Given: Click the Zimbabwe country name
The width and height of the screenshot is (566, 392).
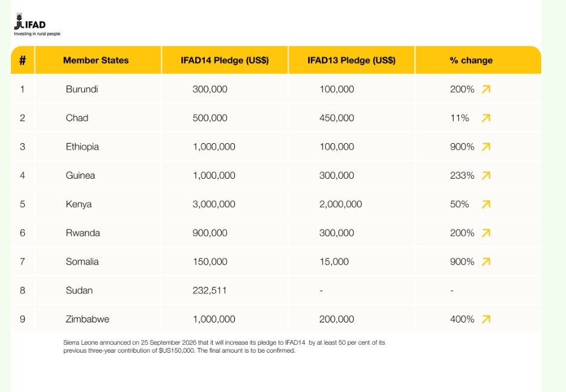Looking at the screenshot, I should (88, 319).
